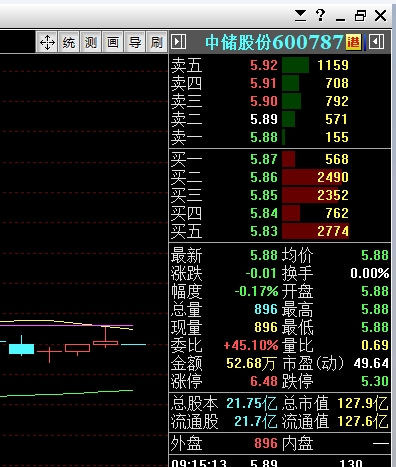Click the 买五 volume bar 2774
This screenshot has height=467, width=396.
click(x=315, y=231)
